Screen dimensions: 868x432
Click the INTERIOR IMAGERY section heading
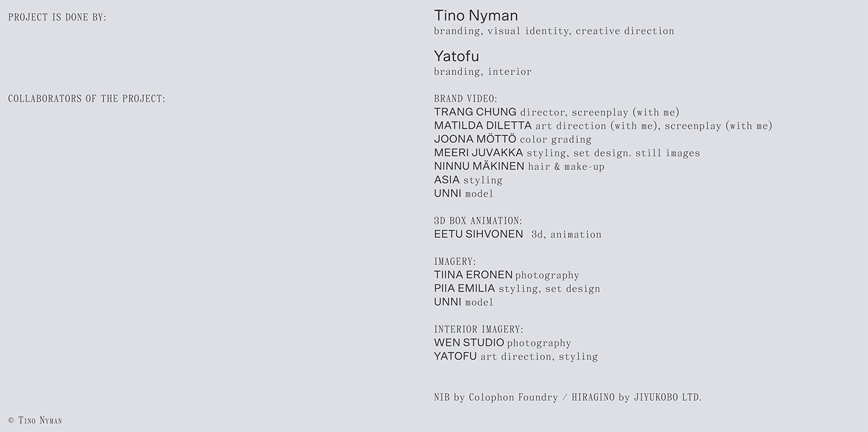(479, 330)
